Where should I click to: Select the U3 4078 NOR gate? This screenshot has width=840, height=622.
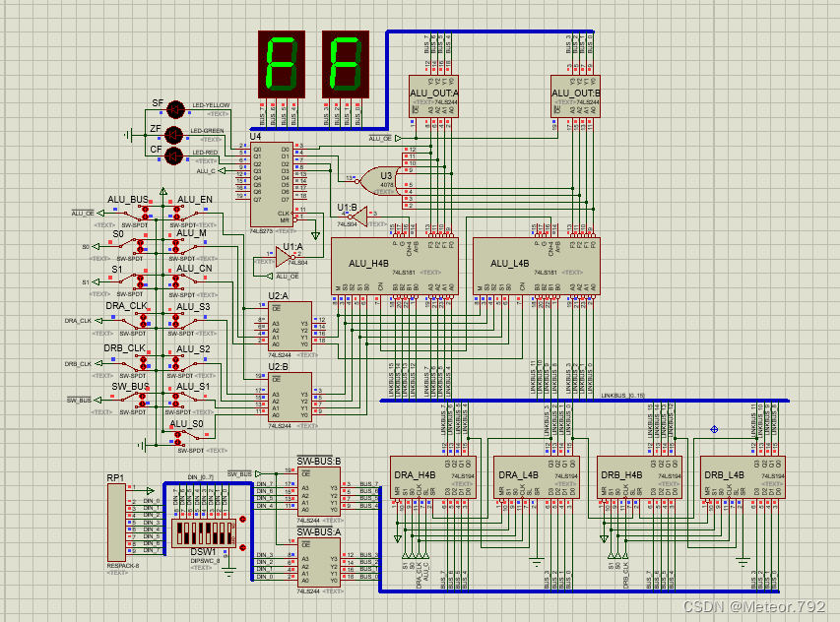click(379, 181)
